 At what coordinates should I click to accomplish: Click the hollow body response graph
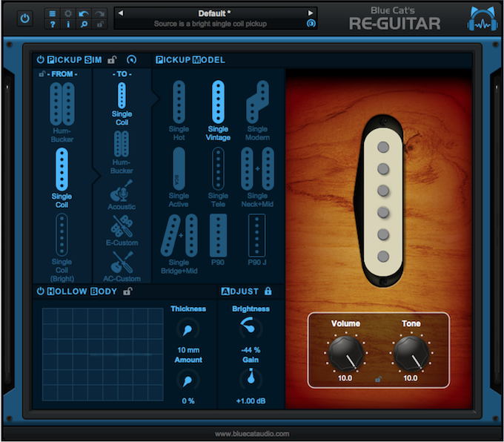[x=102, y=354]
